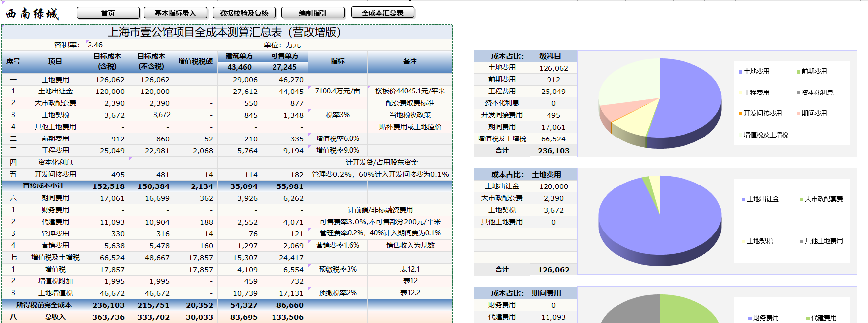
Task: Click the 代建费用 value 11,093 in 期间费用 table
Action: tap(553, 317)
